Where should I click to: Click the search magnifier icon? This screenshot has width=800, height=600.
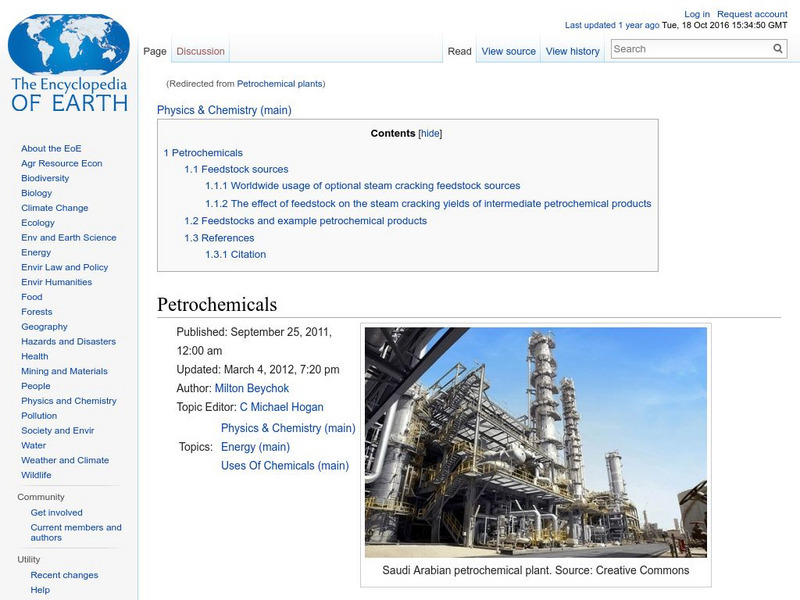point(777,47)
